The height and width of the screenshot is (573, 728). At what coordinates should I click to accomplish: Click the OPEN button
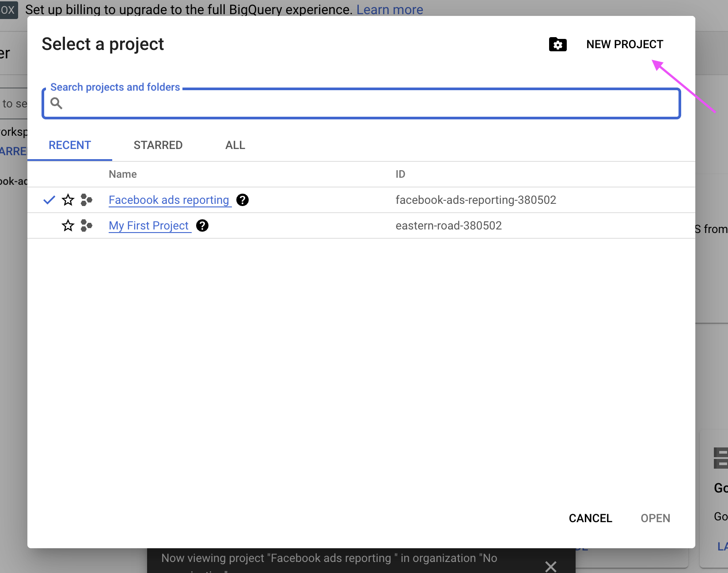[x=655, y=518]
